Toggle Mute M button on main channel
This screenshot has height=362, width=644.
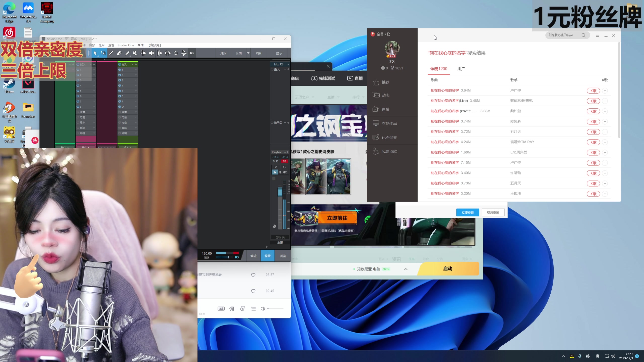(x=276, y=167)
